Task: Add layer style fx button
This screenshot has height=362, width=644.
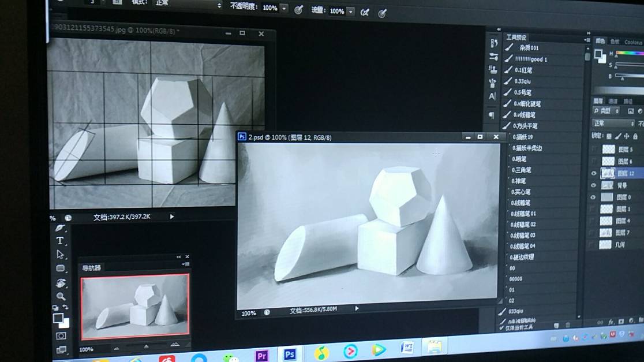Action: coord(611,322)
